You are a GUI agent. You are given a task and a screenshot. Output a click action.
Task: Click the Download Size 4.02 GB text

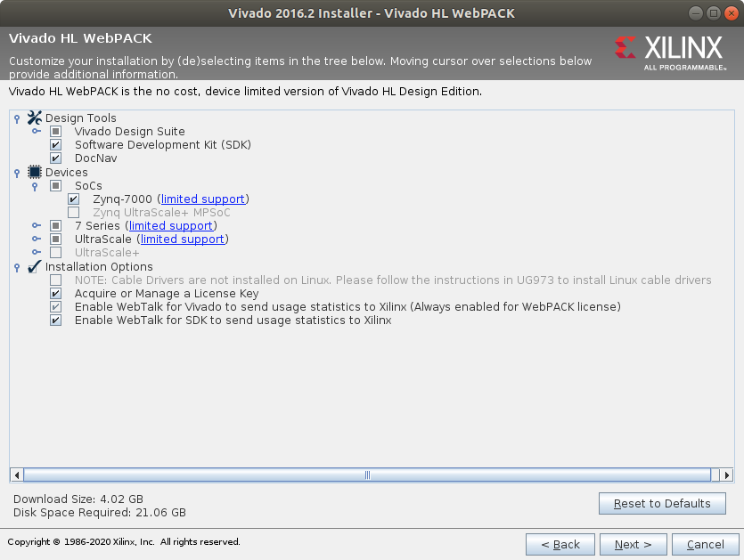click(78, 499)
